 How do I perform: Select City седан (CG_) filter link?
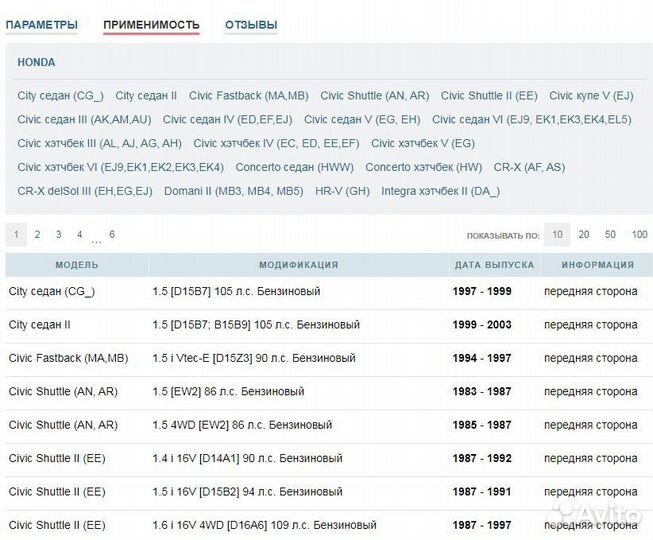61,96
